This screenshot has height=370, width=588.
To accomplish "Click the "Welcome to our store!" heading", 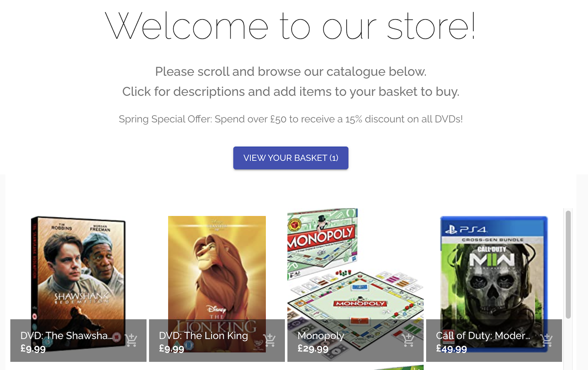I will [x=290, y=26].
